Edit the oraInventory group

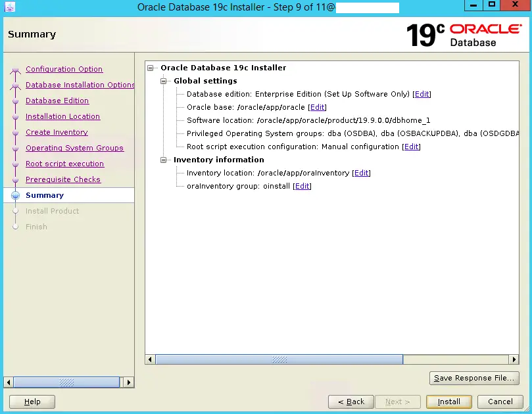[x=302, y=186]
